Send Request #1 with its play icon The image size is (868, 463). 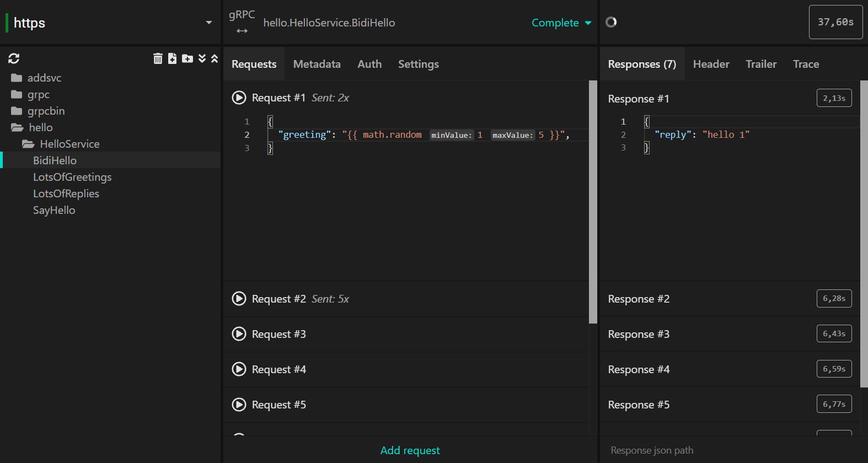239,98
